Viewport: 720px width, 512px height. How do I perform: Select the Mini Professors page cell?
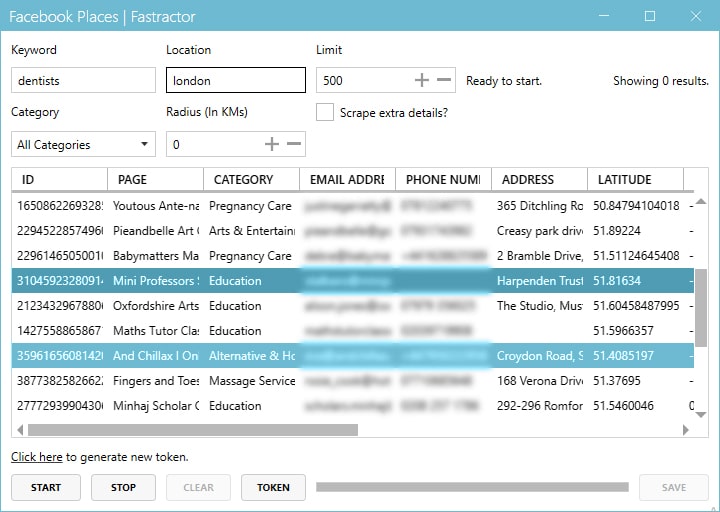156,281
